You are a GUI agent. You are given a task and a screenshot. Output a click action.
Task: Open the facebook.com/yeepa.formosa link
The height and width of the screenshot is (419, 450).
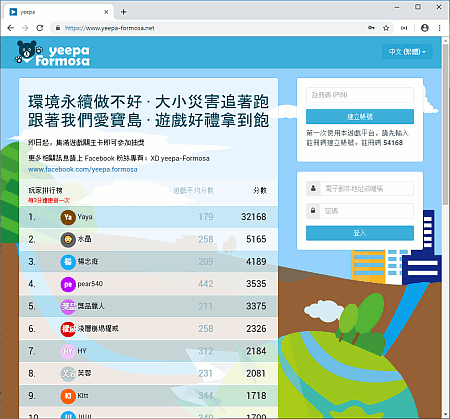(83, 169)
